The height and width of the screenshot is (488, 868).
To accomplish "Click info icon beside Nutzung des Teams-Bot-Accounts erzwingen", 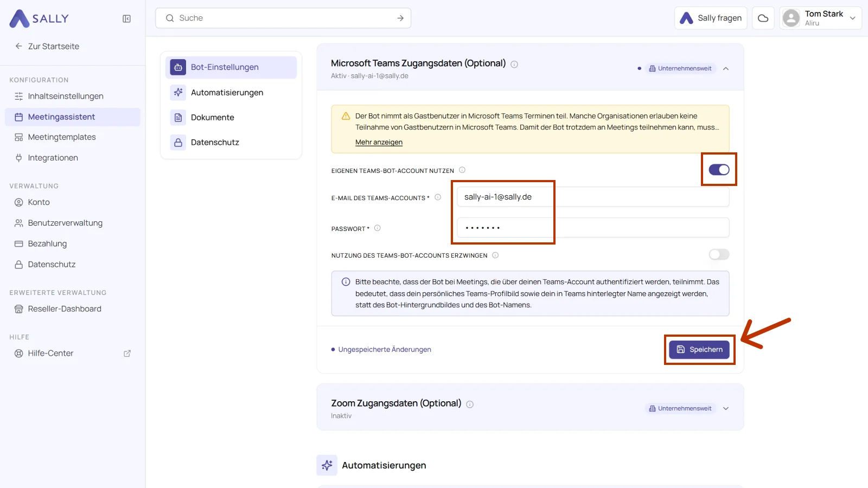I will click(x=495, y=255).
